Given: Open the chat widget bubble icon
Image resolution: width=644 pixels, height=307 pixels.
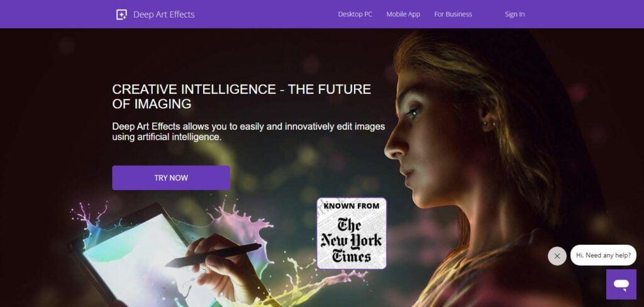Looking at the screenshot, I should click(x=621, y=284).
